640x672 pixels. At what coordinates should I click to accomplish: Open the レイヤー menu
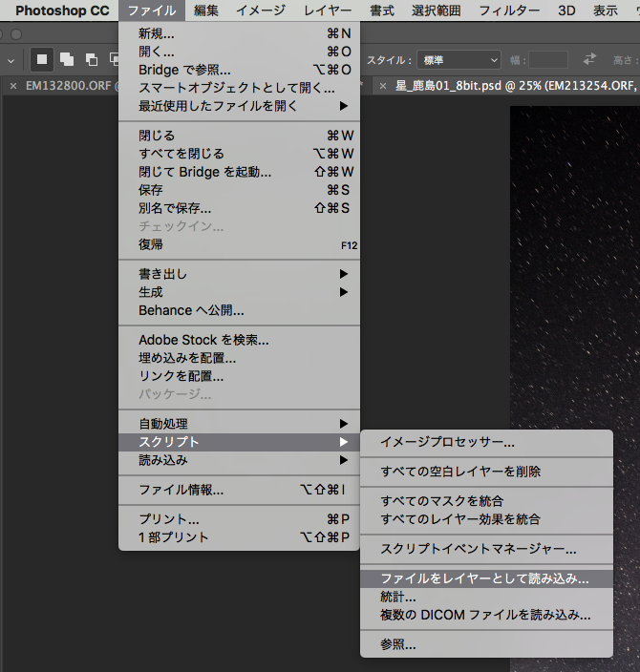[x=328, y=10]
